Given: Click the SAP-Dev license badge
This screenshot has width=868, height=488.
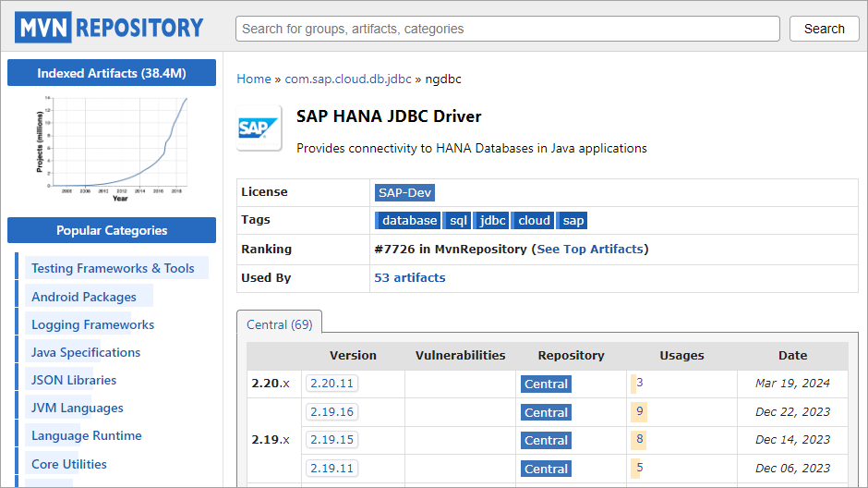Looking at the screenshot, I should coord(404,193).
